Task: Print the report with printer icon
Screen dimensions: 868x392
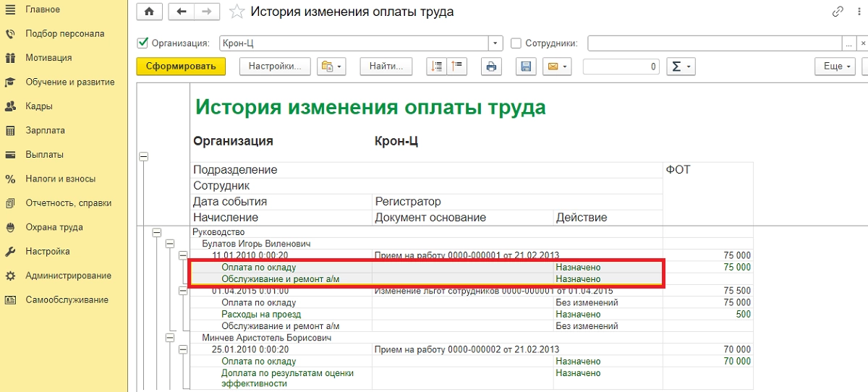Action: (x=492, y=67)
